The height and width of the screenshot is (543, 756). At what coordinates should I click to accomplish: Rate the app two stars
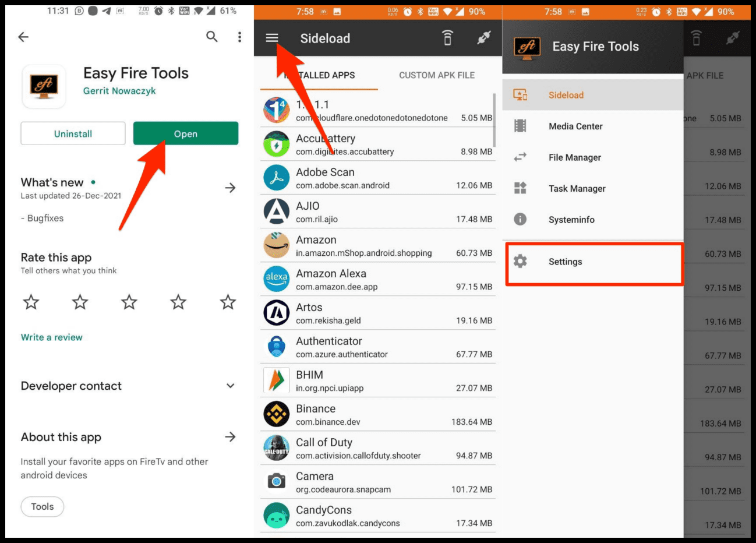coord(80,302)
